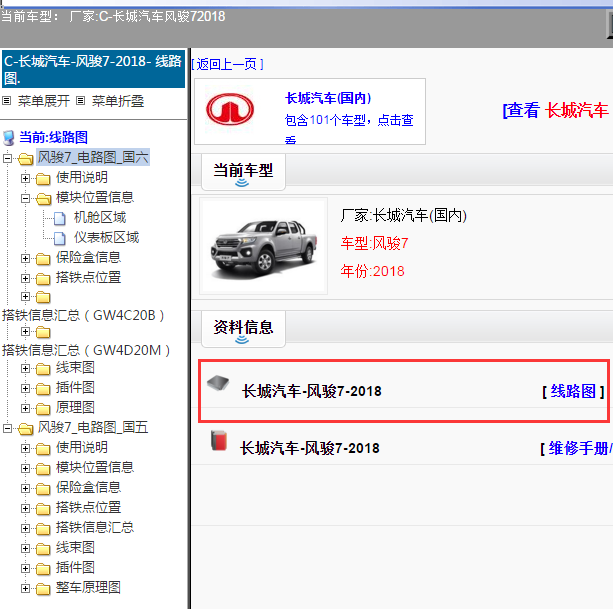Click header C-长城汽车-风骏7-2018- 线路图

(x=93, y=69)
